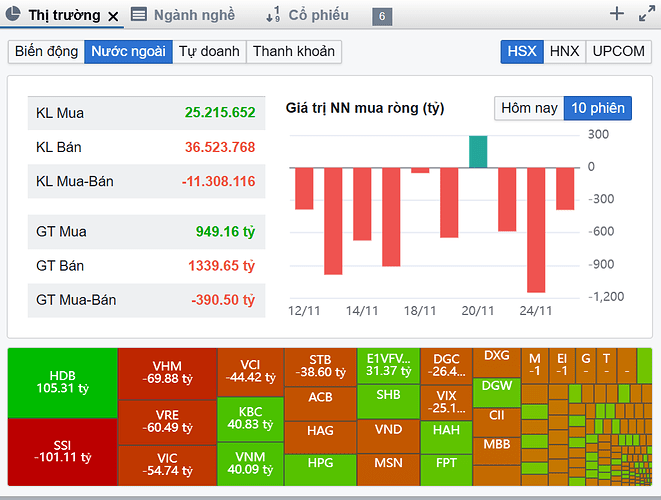Screen dimensions: 661x500
Task: Click the Cổ phiếu sort icon
Action: click(273, 15)
